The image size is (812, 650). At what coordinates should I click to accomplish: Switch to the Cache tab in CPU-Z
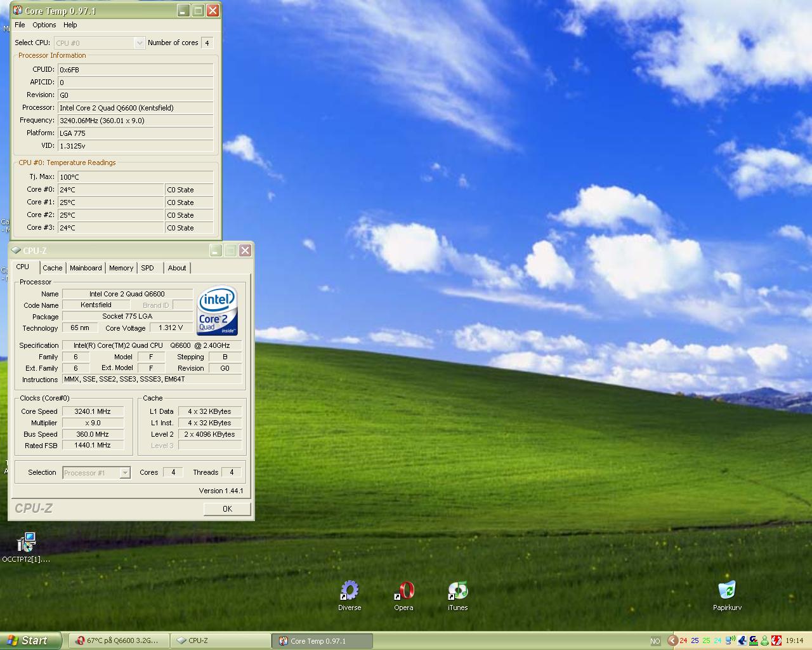click(53, 268)
